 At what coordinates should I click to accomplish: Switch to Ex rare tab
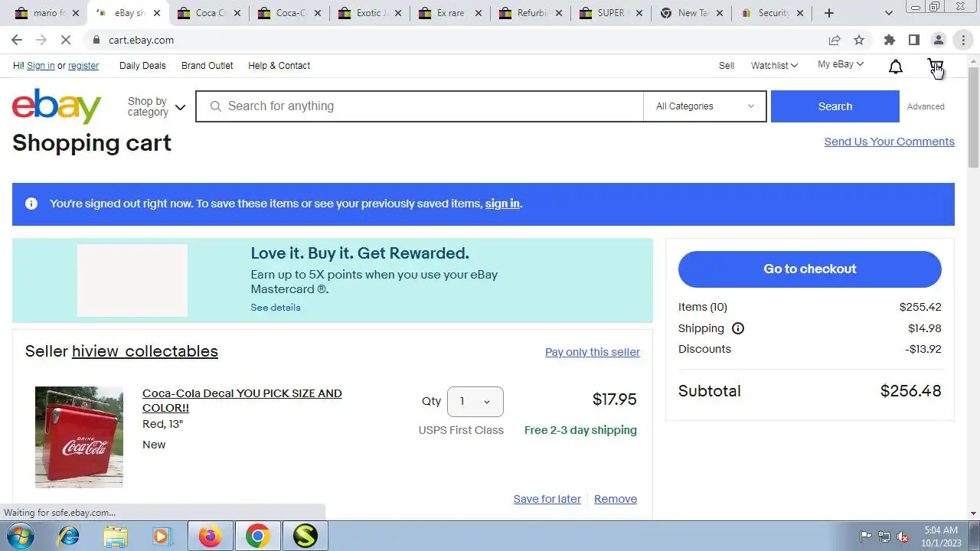click(x=449, y=13)
